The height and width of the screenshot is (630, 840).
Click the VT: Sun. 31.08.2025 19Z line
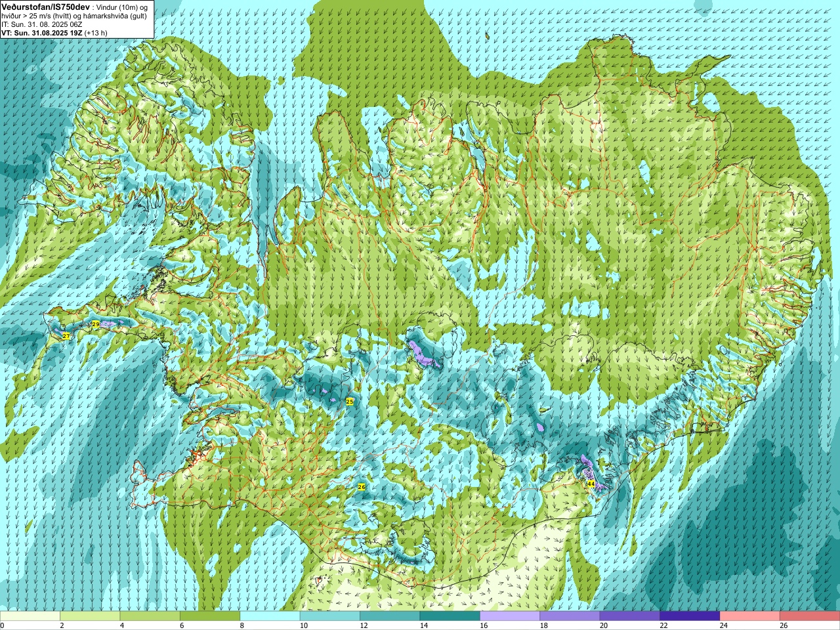pyautogui.click(x=54, y=32)
